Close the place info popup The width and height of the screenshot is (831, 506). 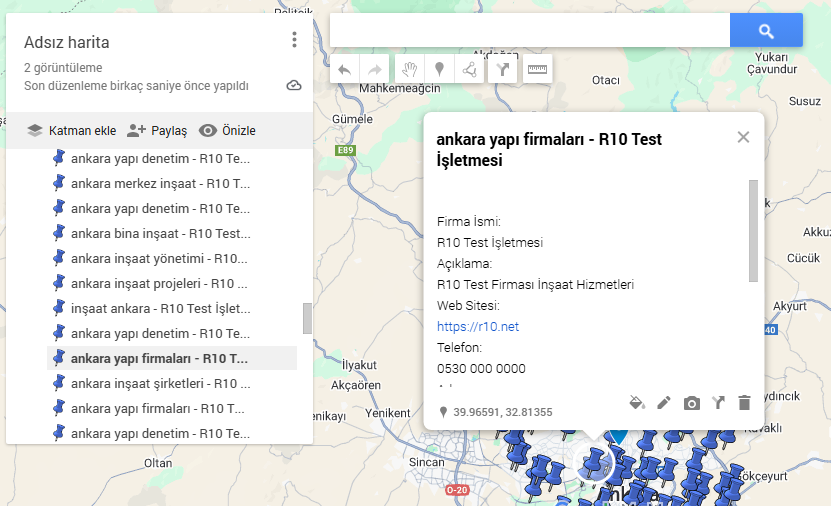(x=743, y=137)
